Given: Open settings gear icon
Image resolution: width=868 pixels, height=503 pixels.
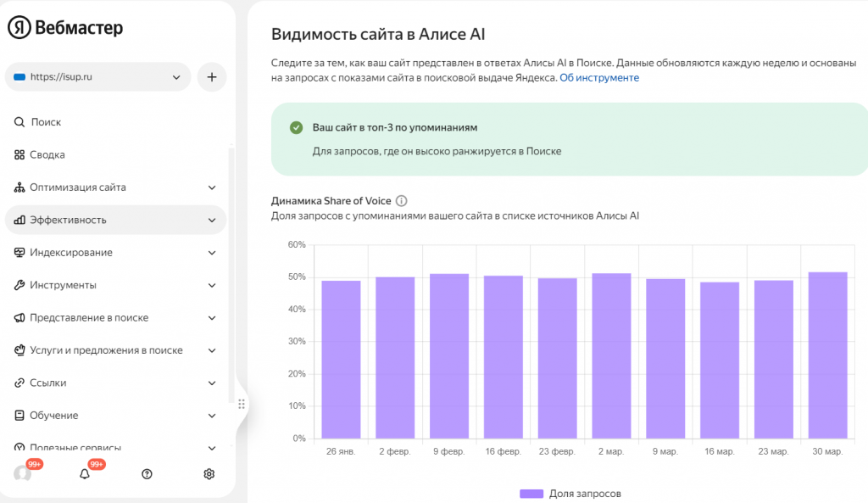Looking at the screenshot, I should tap(209, 474).
